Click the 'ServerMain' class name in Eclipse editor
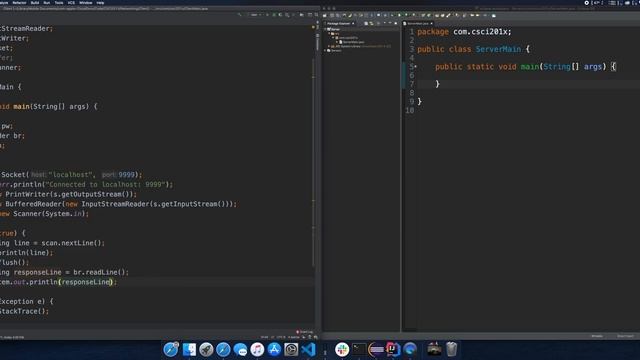The image size is (640, 360). [x=498, y=49]
